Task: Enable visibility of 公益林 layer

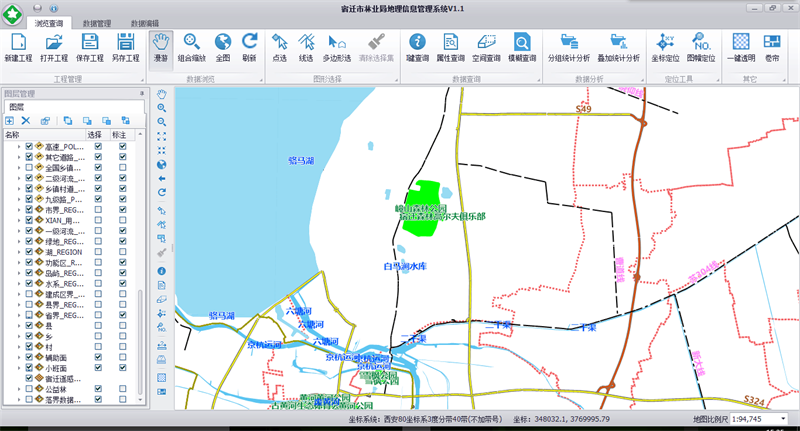Action: [29, 389]
